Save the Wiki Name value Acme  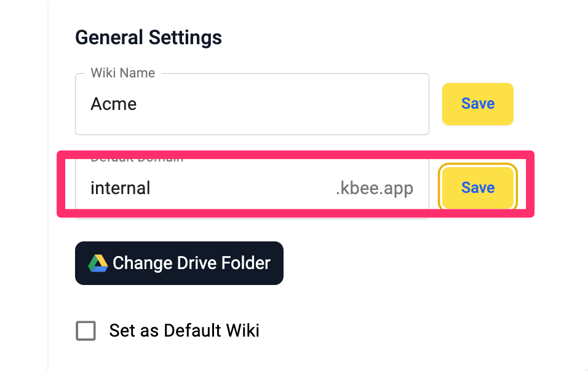tap(478, 104)
